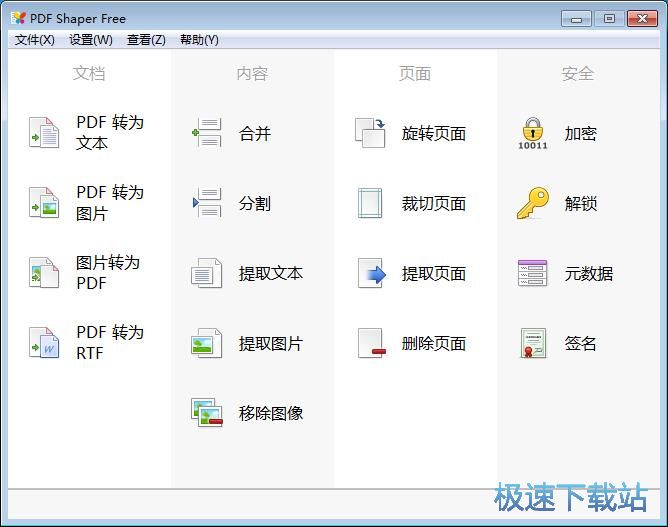This screenshot has height=527, width=668.
Task: Click the 元数据 text label
Action: [589, 273]
